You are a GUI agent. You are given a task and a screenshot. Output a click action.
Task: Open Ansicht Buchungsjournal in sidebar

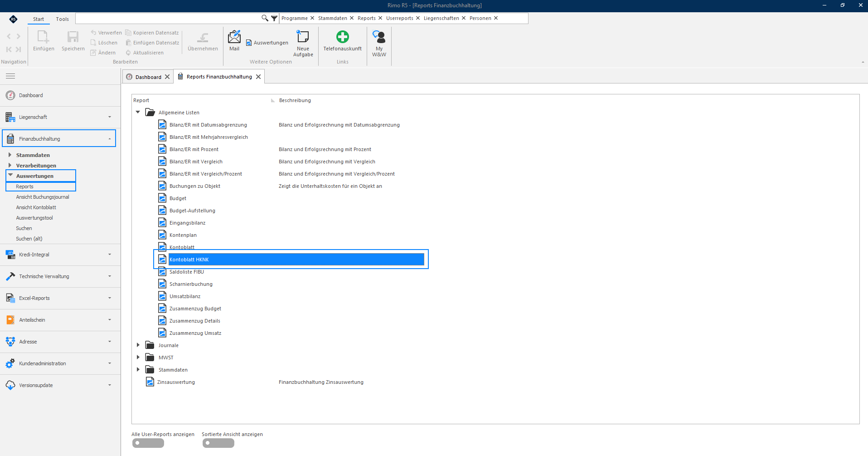(x=43, y=197)
